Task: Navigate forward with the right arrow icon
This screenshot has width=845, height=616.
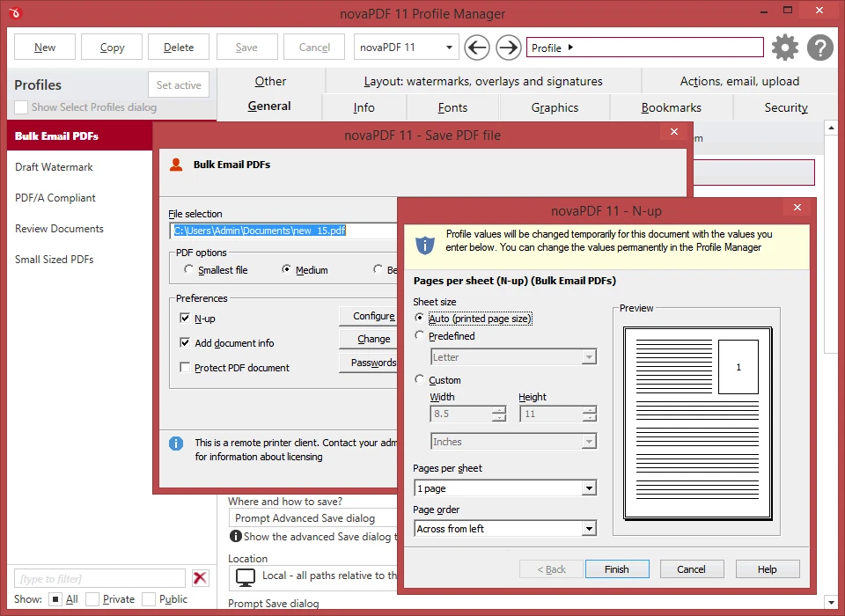Action: coord(507,47)
